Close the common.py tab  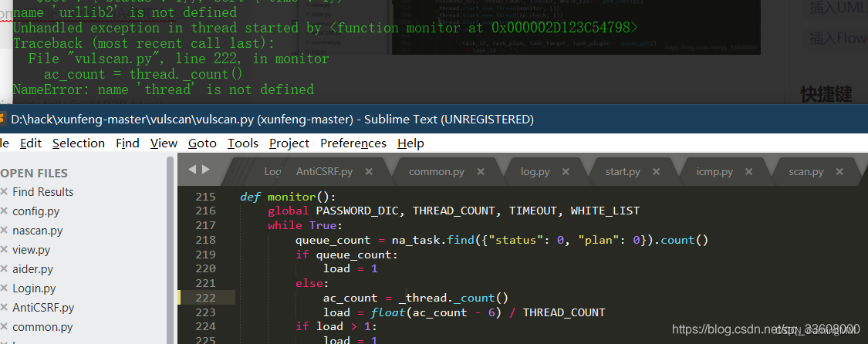[x=481, y=171]
